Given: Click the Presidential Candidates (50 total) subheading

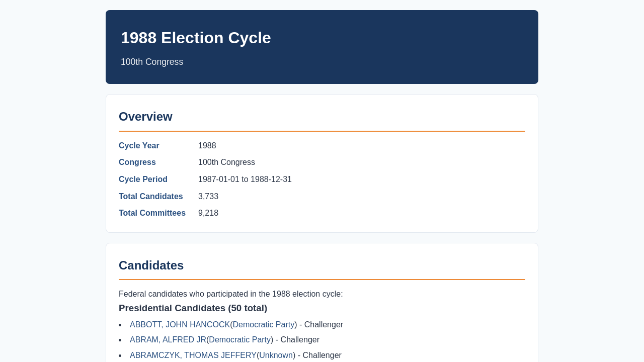Looking at the screenshot, I should [x=193, y=308].
